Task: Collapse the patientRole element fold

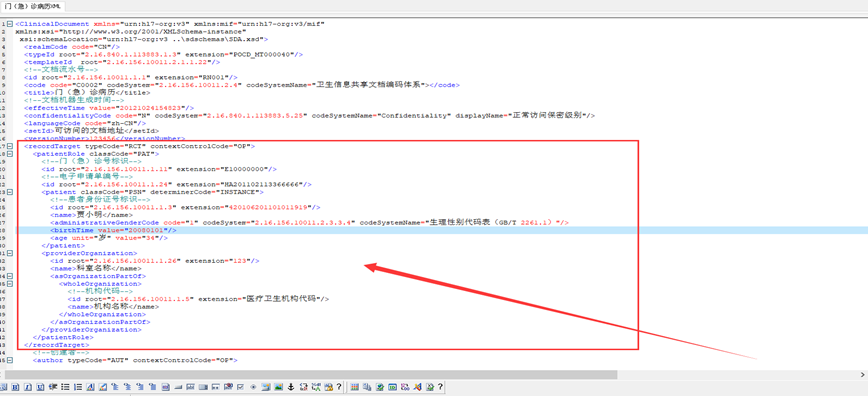Action: (x=10, y=153)
